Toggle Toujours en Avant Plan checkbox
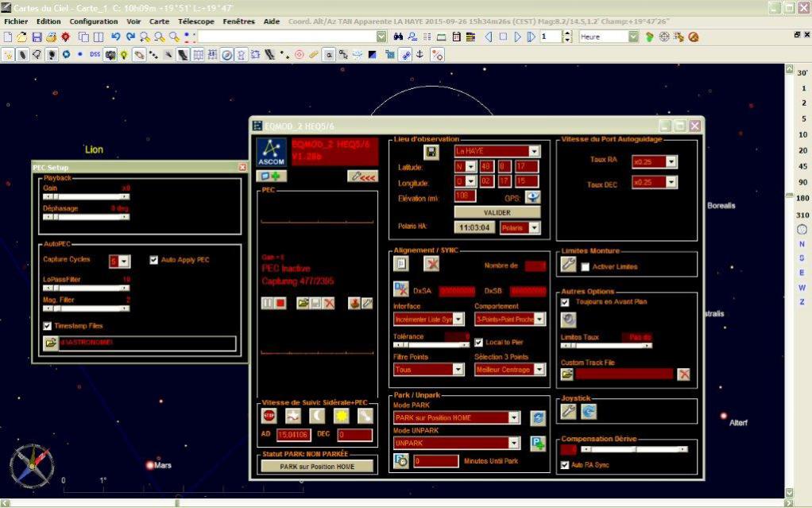The width and height of the screenshot is (812, 508). pyautogui.click(x=565, y=302)
